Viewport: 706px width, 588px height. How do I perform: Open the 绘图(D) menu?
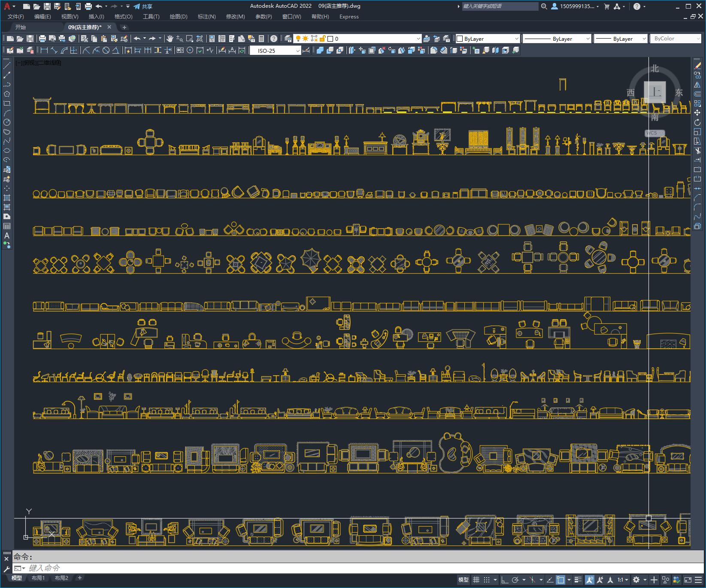(x=179, y=16)
